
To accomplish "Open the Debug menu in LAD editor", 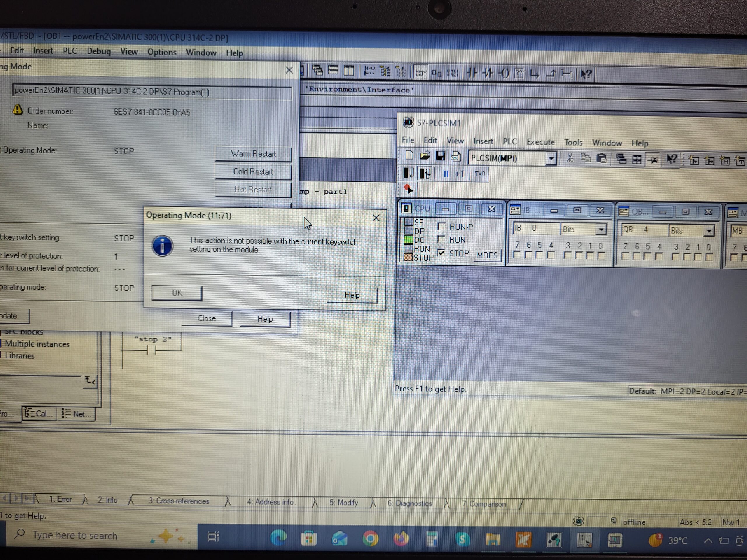I will 99,51.
